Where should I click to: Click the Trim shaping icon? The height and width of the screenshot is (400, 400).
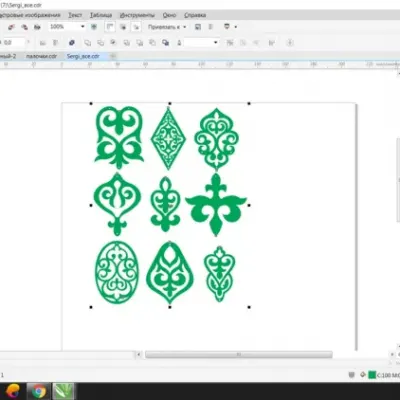click(101, 43)
